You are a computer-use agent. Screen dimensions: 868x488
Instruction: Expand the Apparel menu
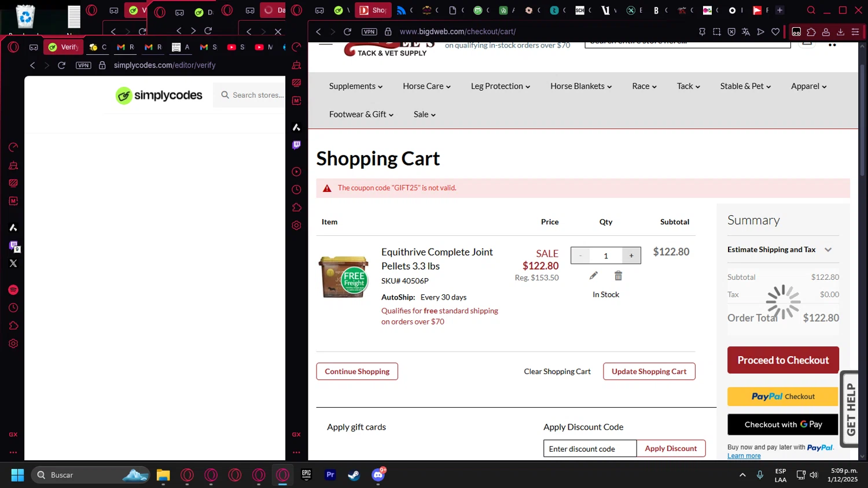point(809,86)
